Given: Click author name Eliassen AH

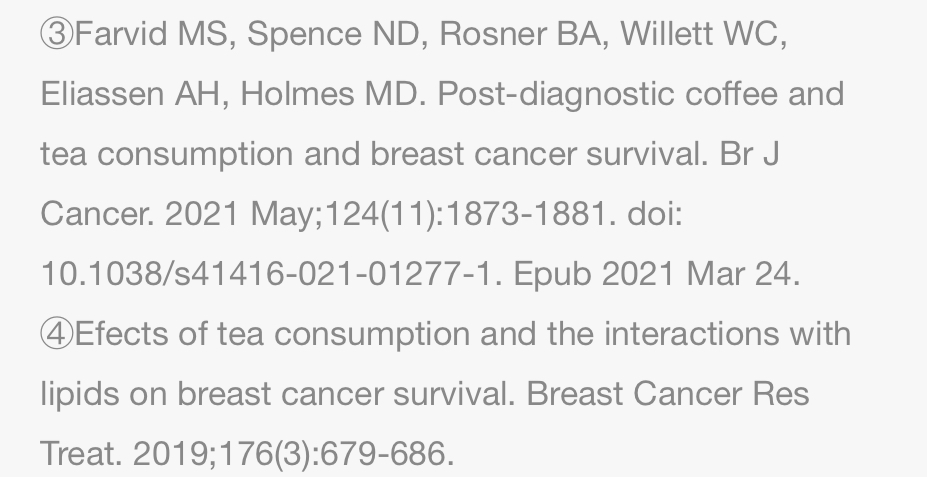Looking at the screenshot, I should pos(131,94).
